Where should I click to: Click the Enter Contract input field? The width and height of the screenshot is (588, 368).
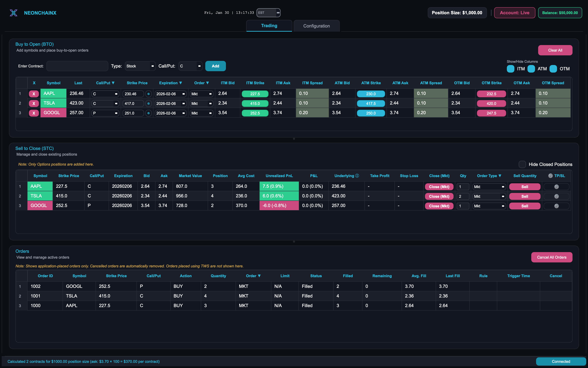77,66
